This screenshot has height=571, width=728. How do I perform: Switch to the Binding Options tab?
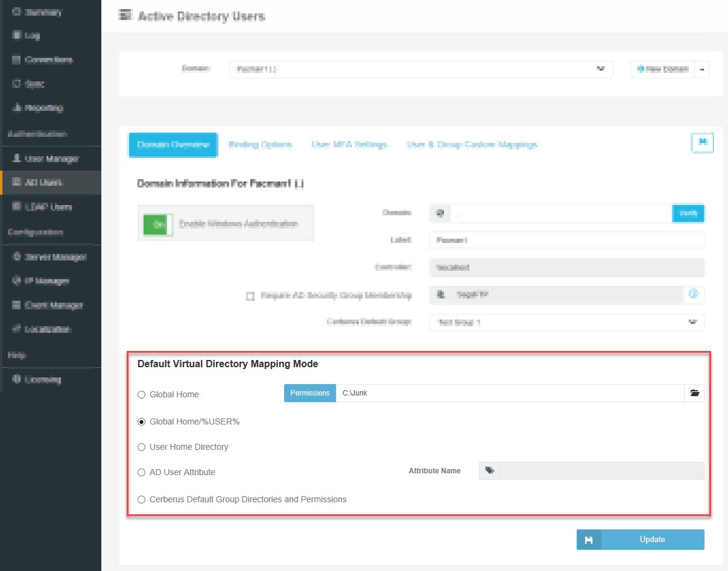point(260,145)
